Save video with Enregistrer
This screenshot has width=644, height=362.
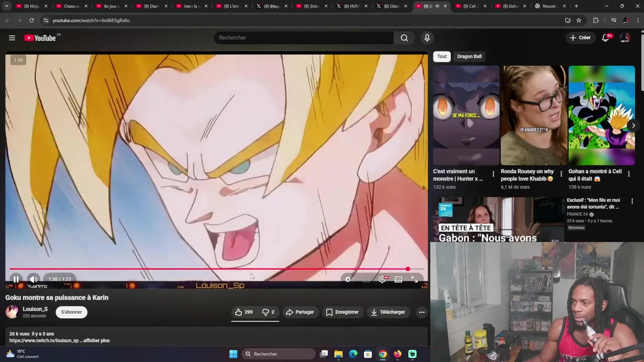[x=342, y=312]
